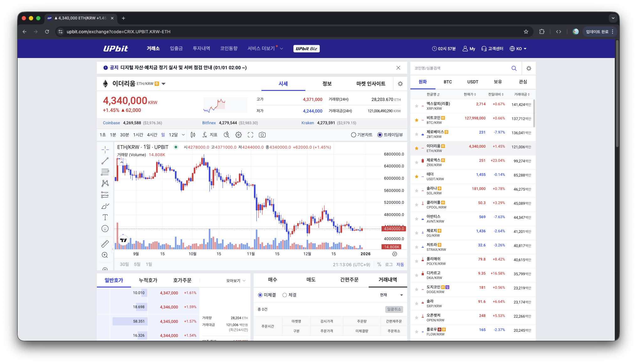Switch to the 마켓 인사이트 tab
Viewport: 637px width, 364px height.
(x=371, y=84)
